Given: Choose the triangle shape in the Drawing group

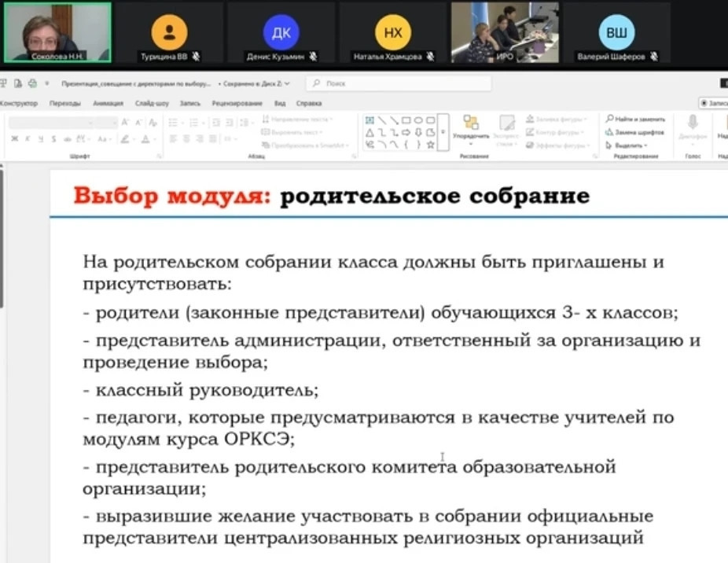Looking at the screenshot, I should pos(370,132).
